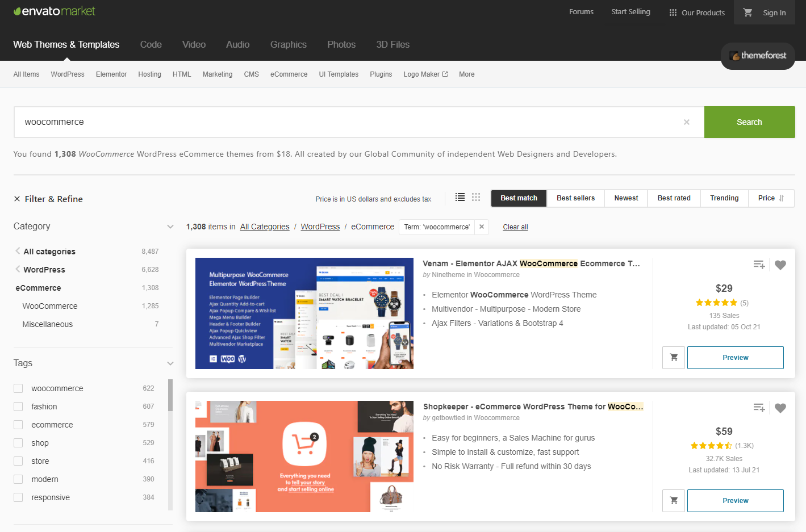Image resolution: width=806 pixels, height=532 pixels.
Task: Open the Envato Market logo home link
Action: (x=55, y=11)
